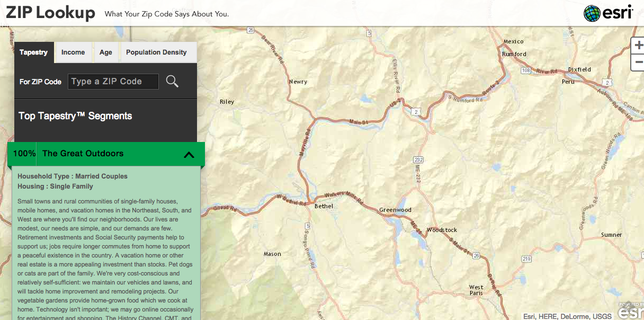The image size is (644, 320).
Task: Click the Type a ZIP Code input field
Action: pos(113,81)
